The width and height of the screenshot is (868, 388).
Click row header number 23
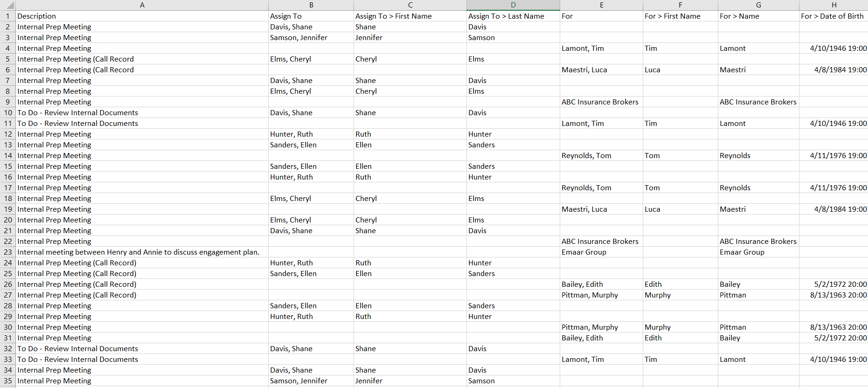[x=7, y=252]
